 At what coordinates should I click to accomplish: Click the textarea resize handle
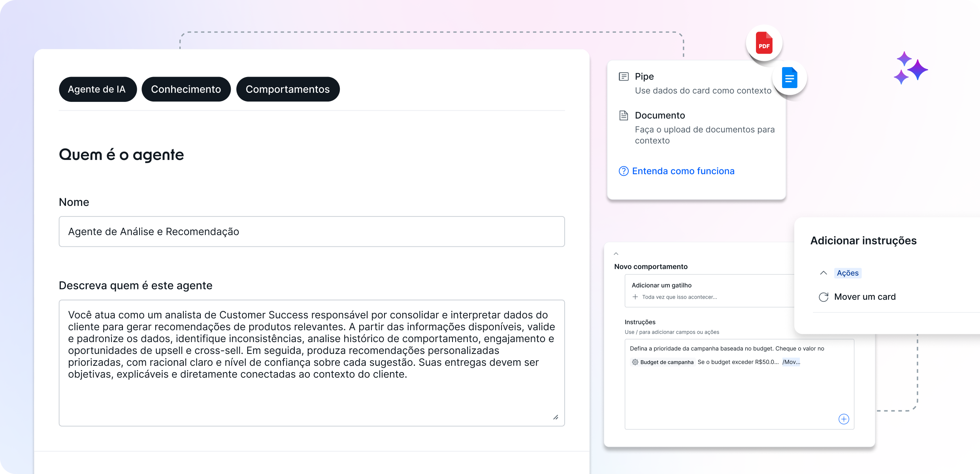[x=556, y=417]
